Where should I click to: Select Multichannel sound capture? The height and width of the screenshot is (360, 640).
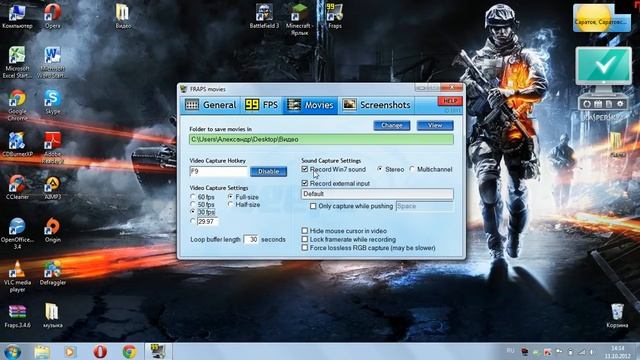click(x=412, y=169)
